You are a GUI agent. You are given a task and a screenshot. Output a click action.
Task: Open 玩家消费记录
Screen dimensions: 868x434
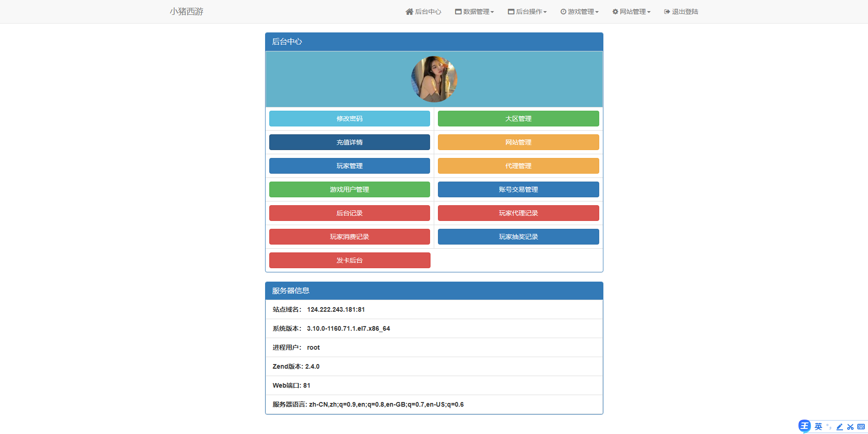[349, 237]
